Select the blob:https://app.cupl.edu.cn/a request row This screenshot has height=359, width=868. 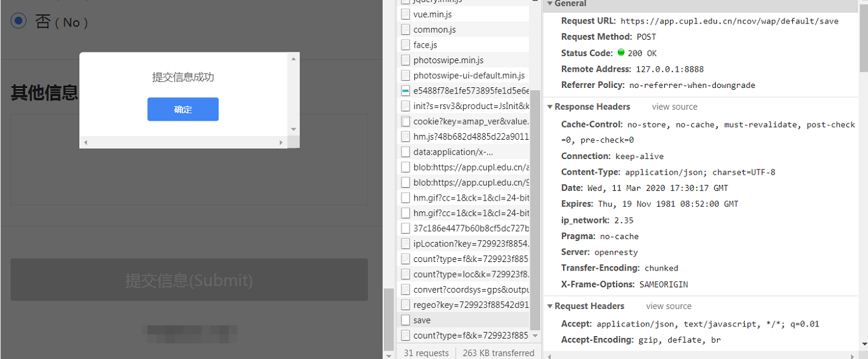coord(462,167)
